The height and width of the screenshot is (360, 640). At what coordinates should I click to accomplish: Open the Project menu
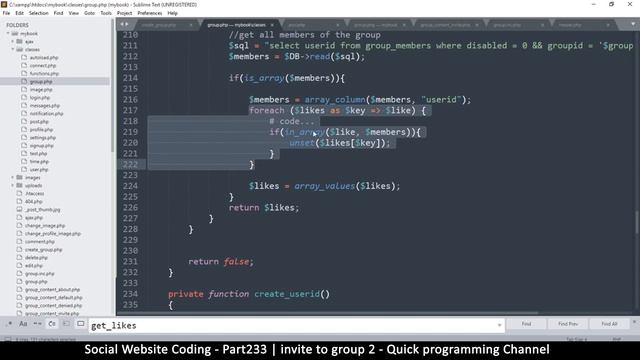click(124, 13)
